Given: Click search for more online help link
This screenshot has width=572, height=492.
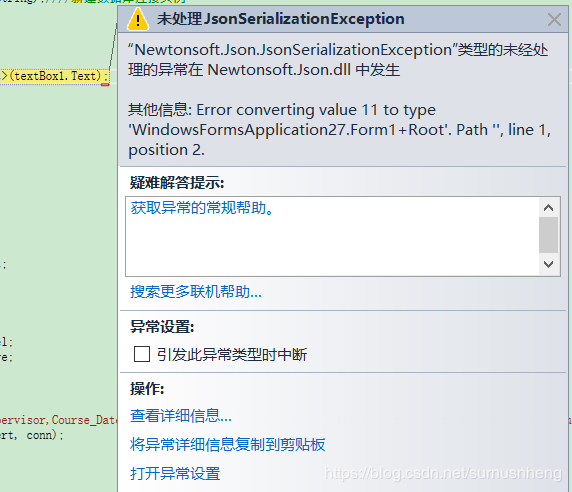Looking at the screenshot, I should [x=196, y=292].
